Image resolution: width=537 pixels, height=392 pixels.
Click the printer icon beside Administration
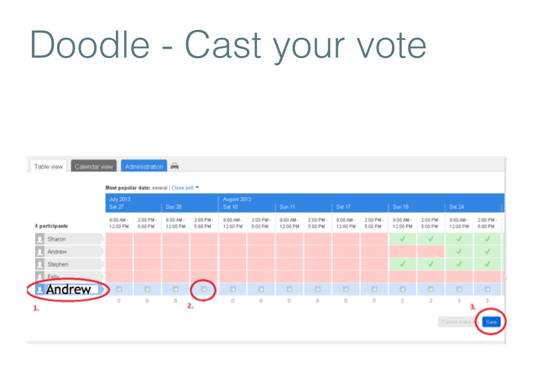(x=175, y=166)
